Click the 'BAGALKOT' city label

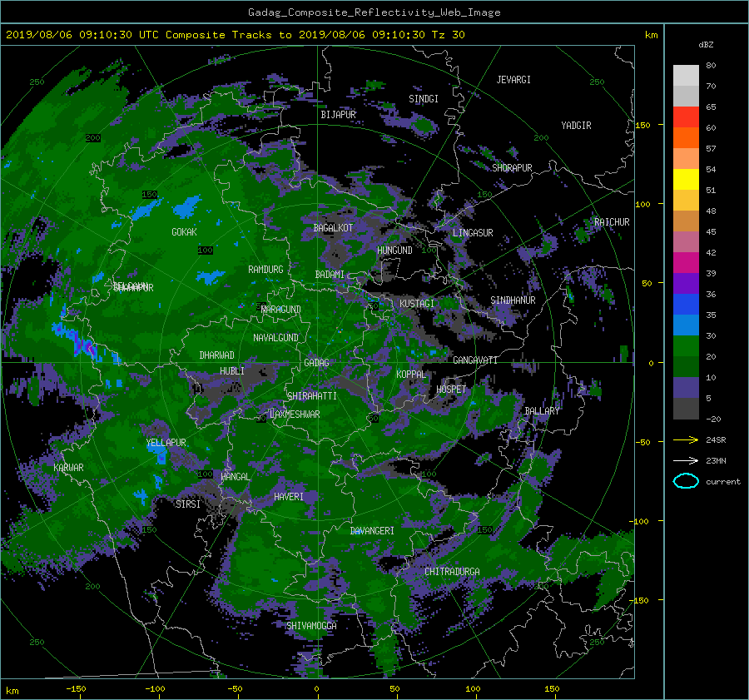(333, 228)
